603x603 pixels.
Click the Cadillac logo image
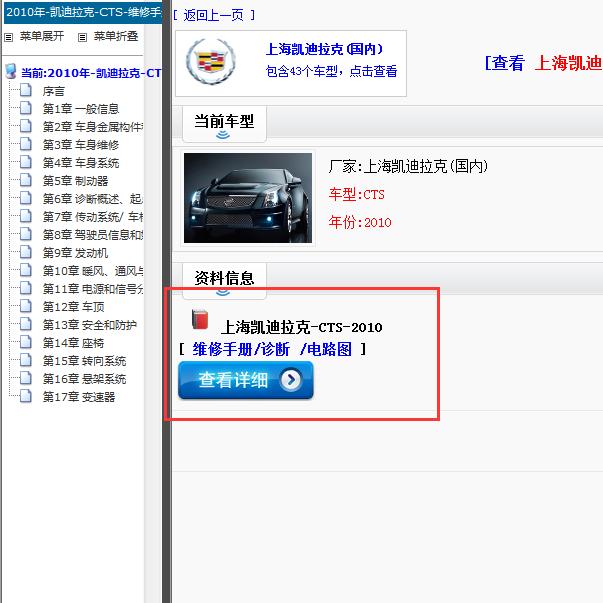pos(211,62)
